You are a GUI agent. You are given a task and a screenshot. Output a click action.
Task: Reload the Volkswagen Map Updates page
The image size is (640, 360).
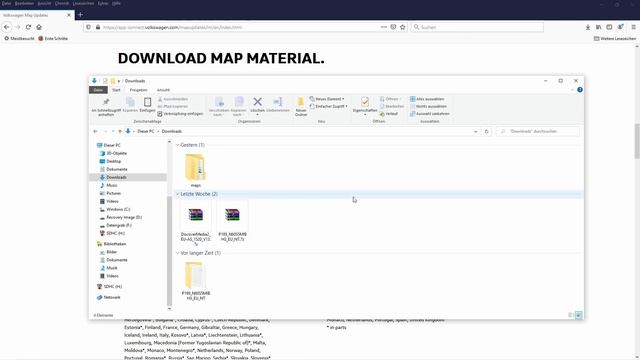click(28, 27)
